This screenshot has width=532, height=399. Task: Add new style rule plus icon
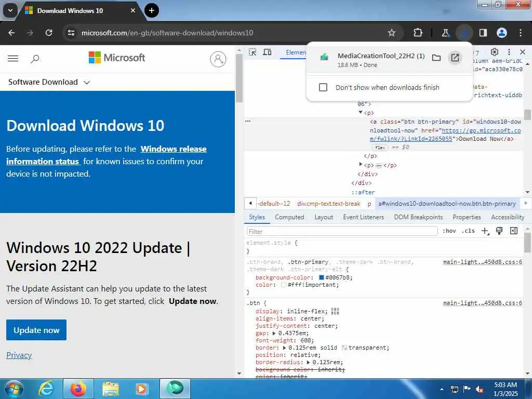(x=485, y=231)
